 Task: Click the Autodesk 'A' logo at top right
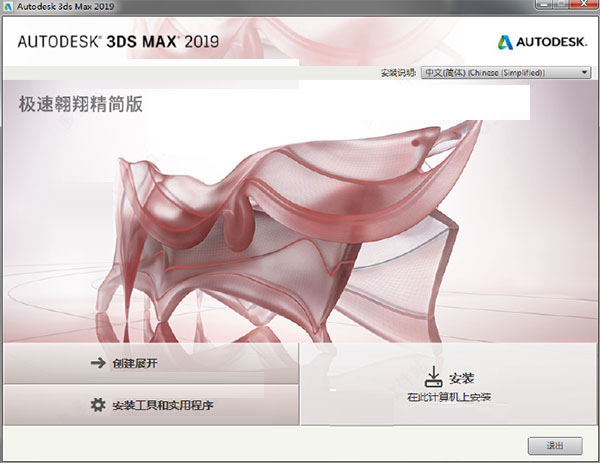(x=505, y=42)
